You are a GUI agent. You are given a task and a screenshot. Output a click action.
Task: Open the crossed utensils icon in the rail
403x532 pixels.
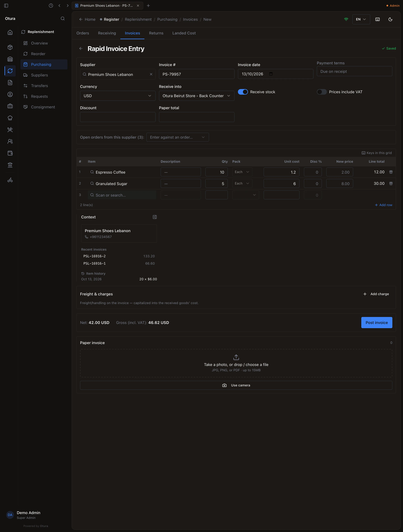pyautogui.click(x=10, y=130)
